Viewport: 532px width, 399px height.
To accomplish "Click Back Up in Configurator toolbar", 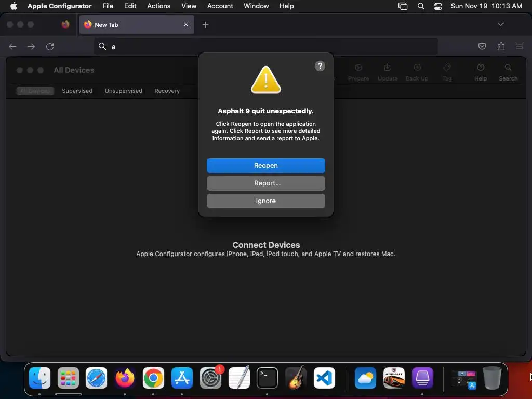I will 417,72.
